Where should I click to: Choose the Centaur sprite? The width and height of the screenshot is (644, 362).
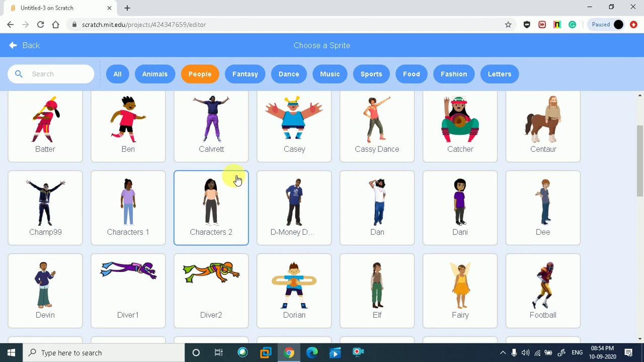[543, 126]
